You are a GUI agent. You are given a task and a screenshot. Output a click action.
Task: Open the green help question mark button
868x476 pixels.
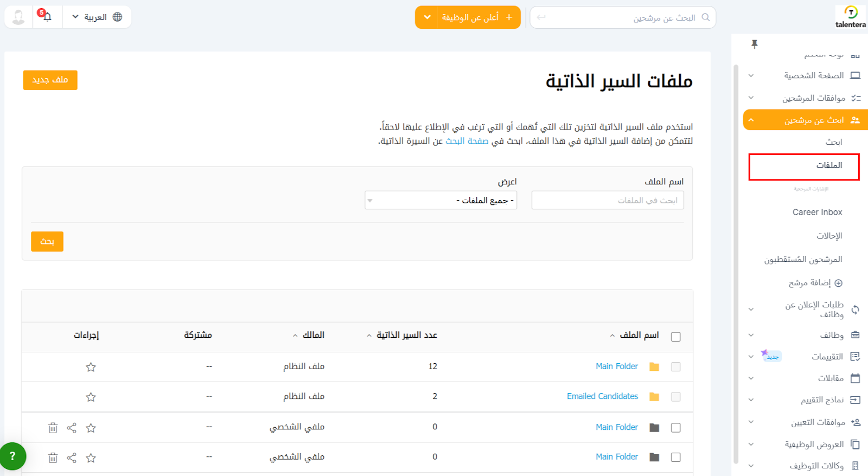click(x=13, y=456)
